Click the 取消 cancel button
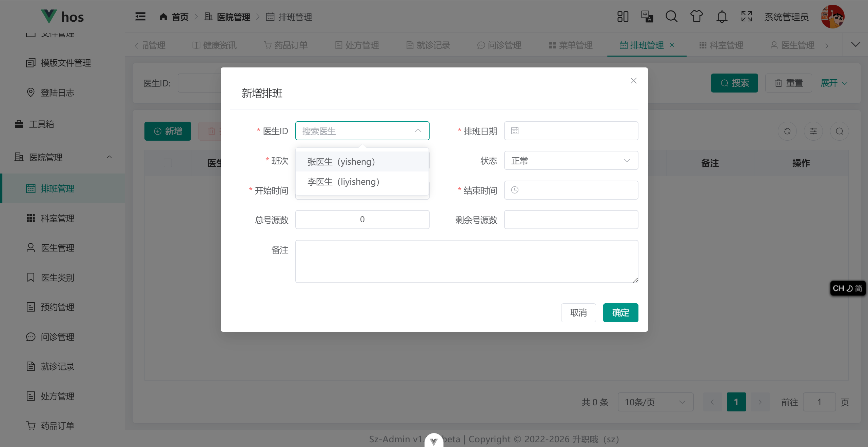868x447 pixels. point(578,312)
